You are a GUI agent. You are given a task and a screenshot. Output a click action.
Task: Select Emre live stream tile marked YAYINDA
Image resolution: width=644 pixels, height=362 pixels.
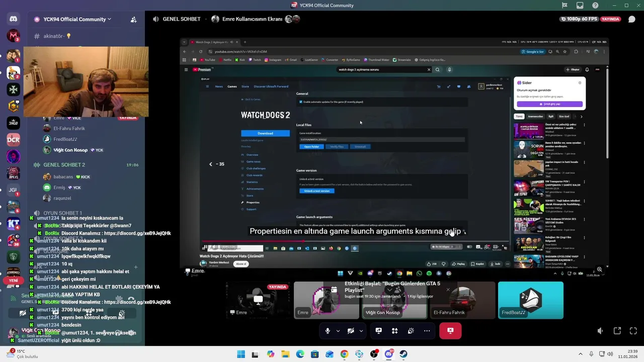(x=258, y=300)
